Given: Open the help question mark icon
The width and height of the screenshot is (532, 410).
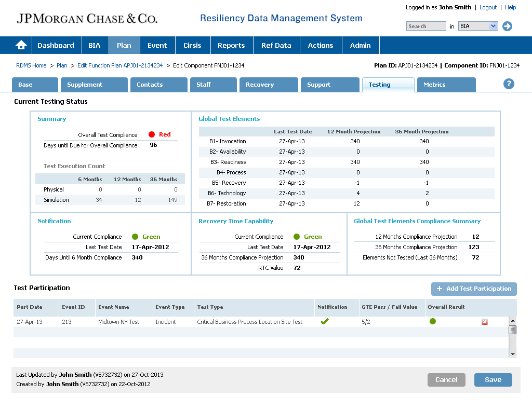Looking at the screenshot, I should (509, 84).
